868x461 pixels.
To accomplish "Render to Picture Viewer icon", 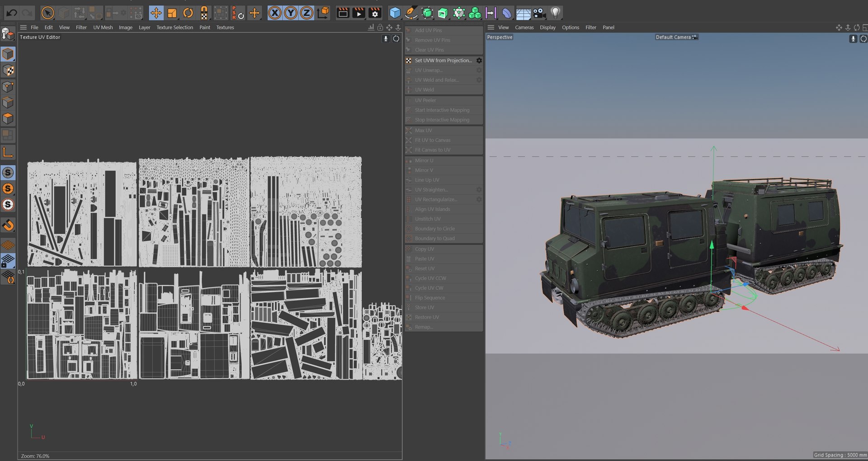I will pos(359,13).
